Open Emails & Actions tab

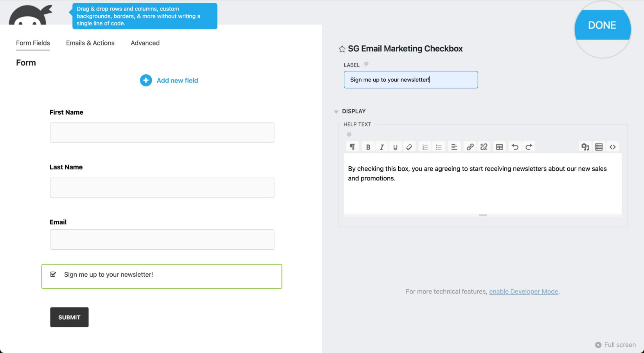[90, 43]
